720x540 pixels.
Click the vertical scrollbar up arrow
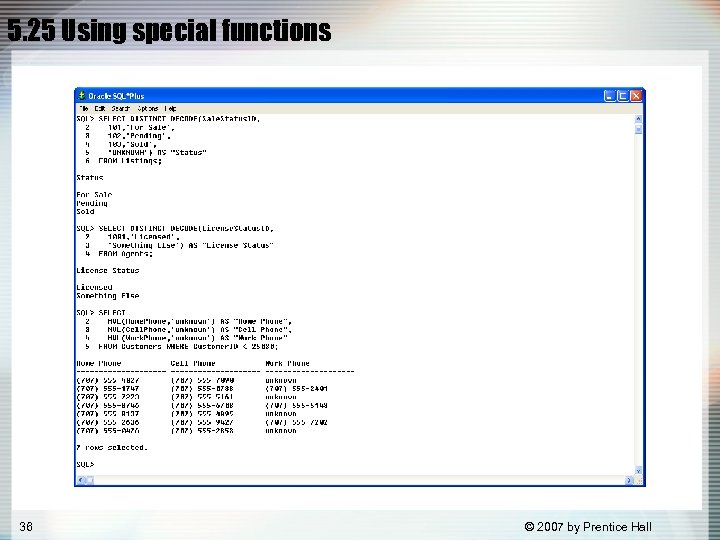click(x=638, y=119)
